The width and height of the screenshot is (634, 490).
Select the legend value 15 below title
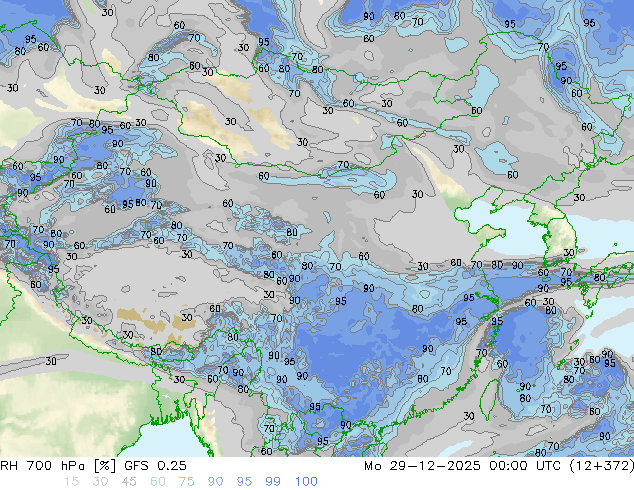[x=71, y=482]
